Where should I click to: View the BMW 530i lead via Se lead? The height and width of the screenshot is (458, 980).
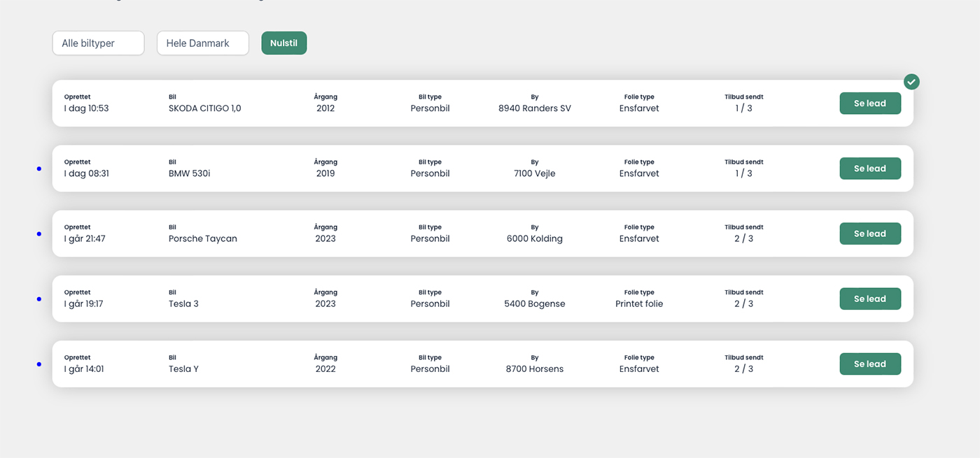coord(869,169)
